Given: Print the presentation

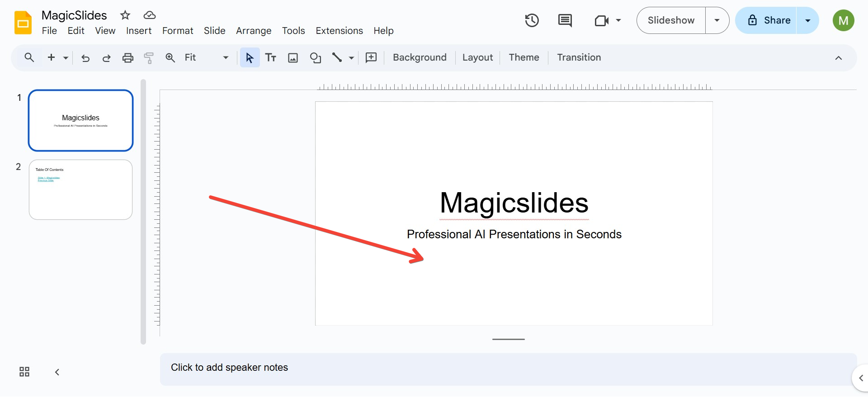Looking at the screenshot, I should [128, 57].
